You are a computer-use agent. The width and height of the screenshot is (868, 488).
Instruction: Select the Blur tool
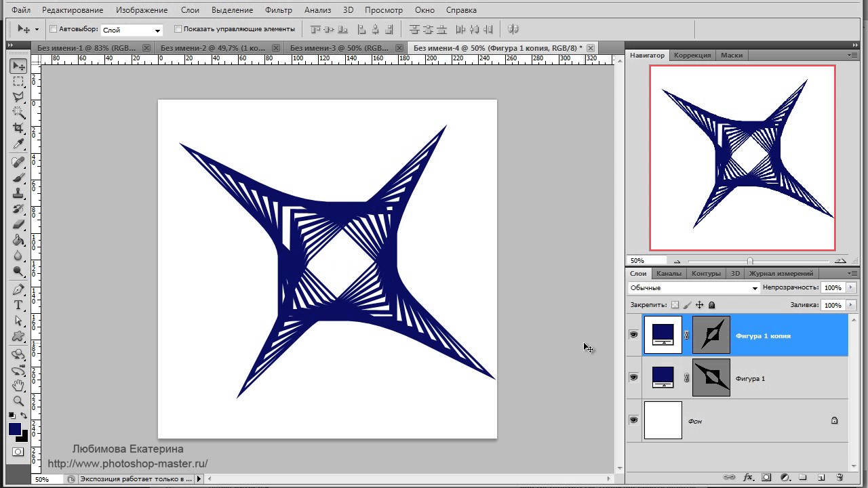(18, 256)
